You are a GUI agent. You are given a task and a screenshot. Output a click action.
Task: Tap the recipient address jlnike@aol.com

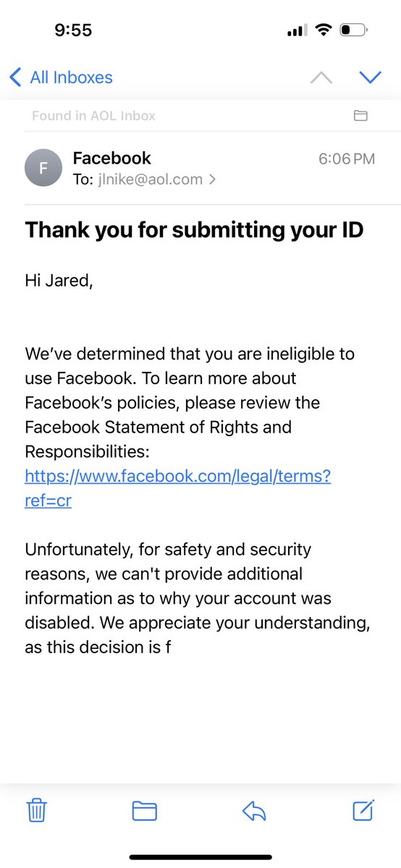pos(151,180)
